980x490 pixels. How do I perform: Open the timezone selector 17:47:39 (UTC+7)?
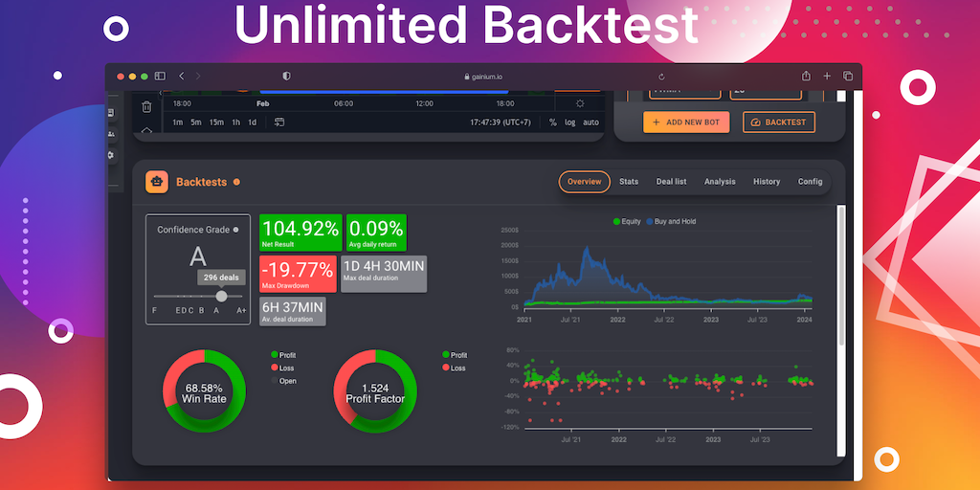tap(500, 122)
